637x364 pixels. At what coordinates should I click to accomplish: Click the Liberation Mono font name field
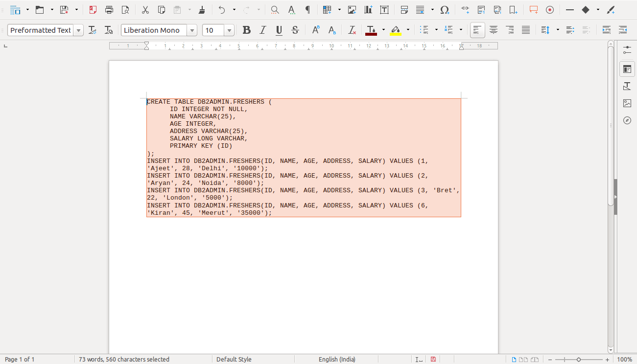tap(154, 30)
